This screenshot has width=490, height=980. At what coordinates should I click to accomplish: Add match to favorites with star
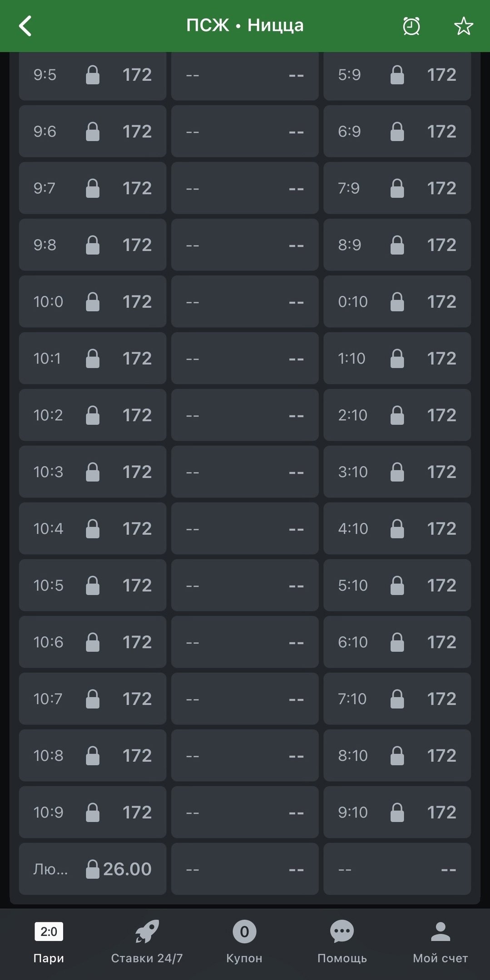click(x=463, y=26)
